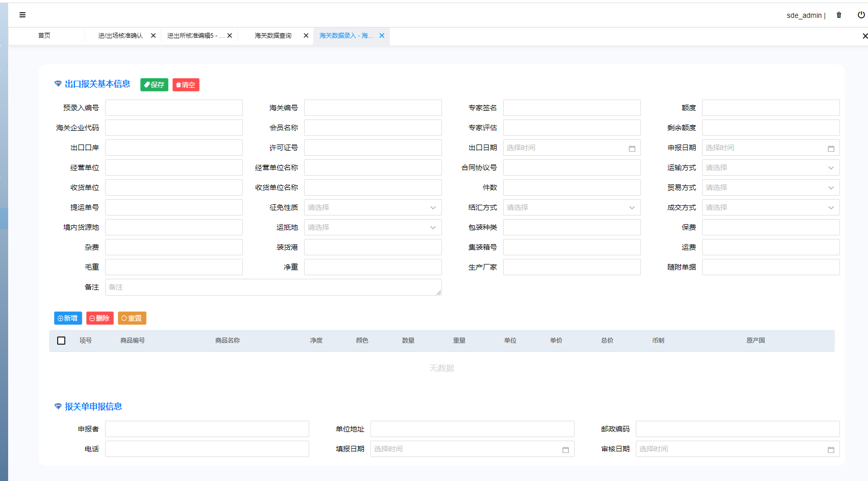Open the 填报日期 calendar icon

565,449
